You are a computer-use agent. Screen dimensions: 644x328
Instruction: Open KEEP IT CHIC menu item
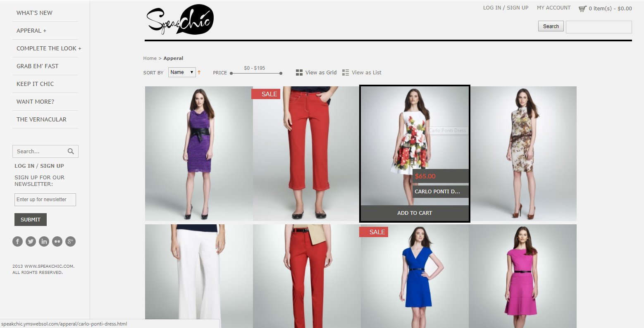click(35, 84)
